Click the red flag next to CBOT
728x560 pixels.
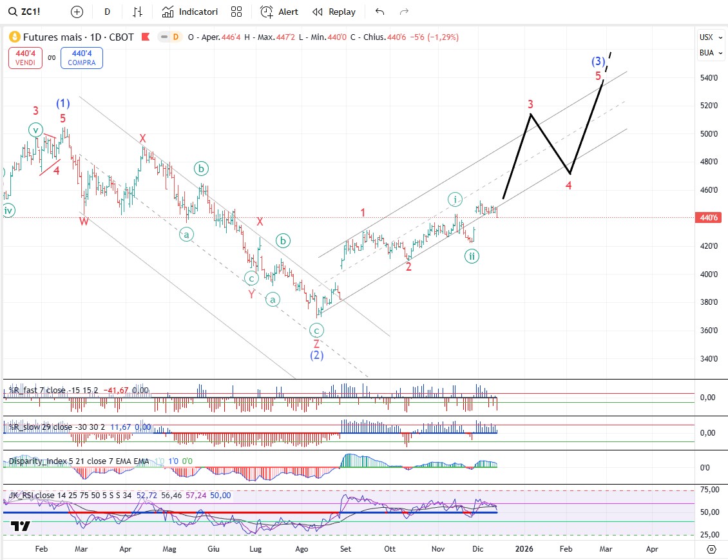coord(146,37)
